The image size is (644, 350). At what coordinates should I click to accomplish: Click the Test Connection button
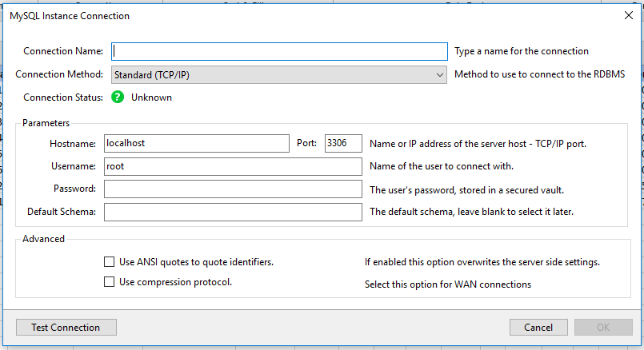[66, 328]
